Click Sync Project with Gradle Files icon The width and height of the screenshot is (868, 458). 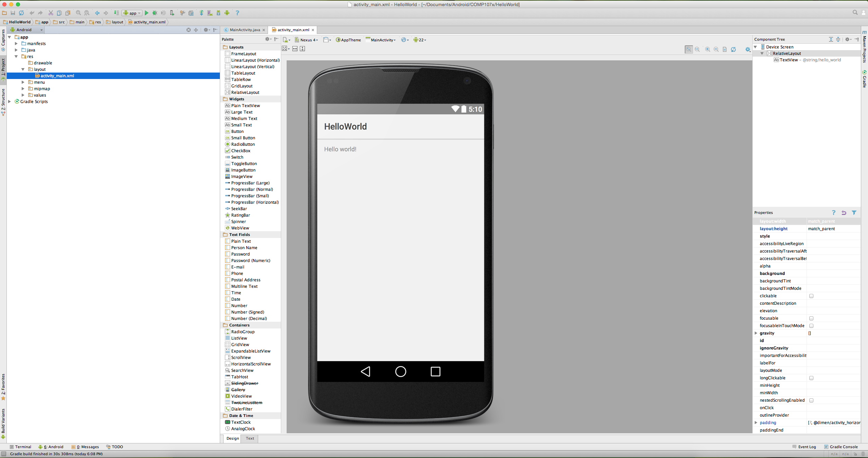coord(201,13)
